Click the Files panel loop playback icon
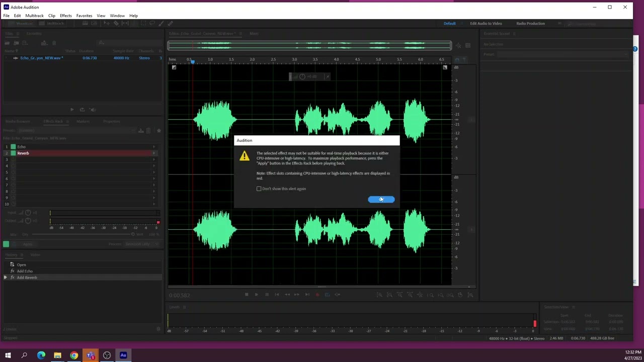 pos(82,110)
